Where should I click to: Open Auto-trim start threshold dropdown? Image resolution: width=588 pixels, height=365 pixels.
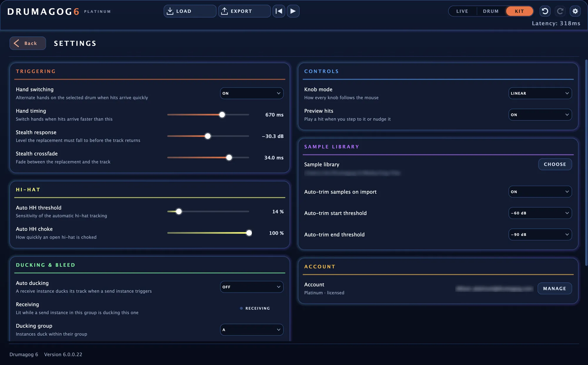tap(540, 213)
